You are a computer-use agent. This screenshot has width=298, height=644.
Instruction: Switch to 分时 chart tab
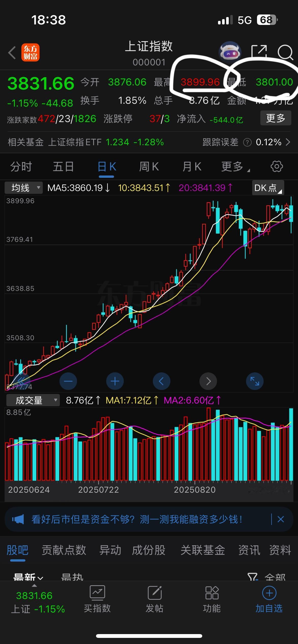(21, 167)
